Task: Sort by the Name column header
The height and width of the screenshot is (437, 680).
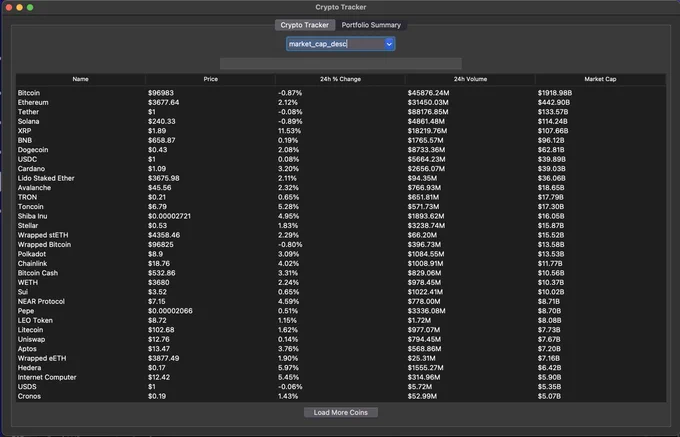Action: coord(81,79)
